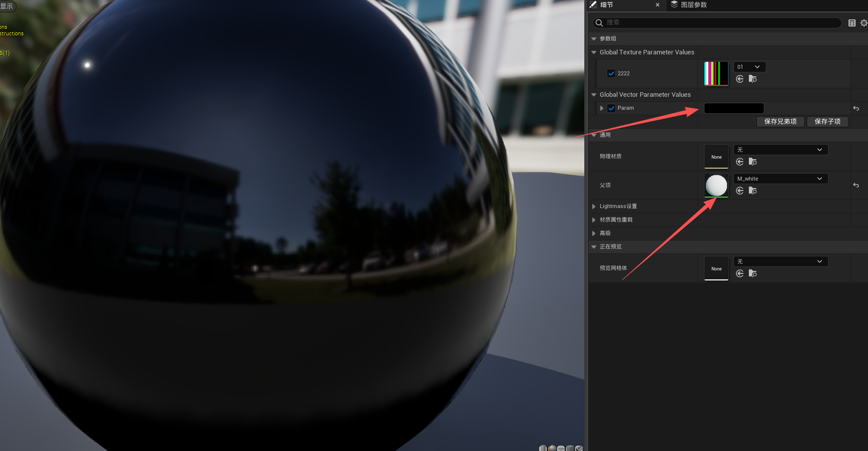Click the 保存兄弟项 button
This screenshot has width=868, height=451.
(781, 122)
